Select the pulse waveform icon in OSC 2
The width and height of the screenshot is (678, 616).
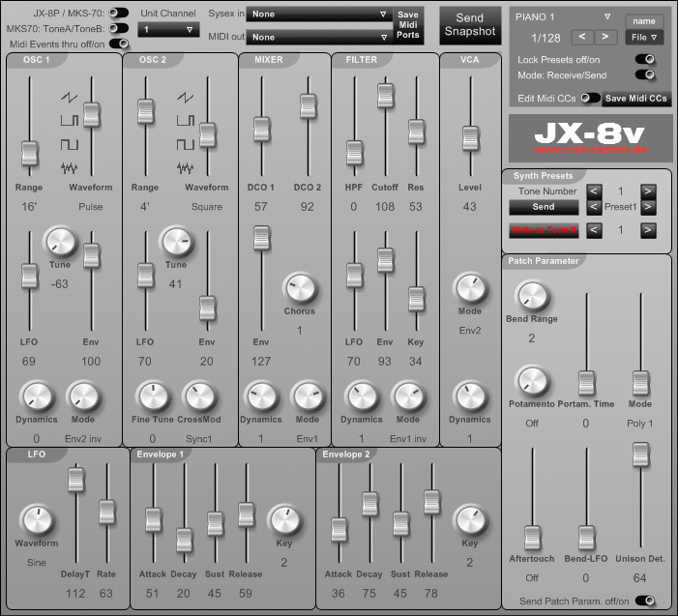[185, 120]
